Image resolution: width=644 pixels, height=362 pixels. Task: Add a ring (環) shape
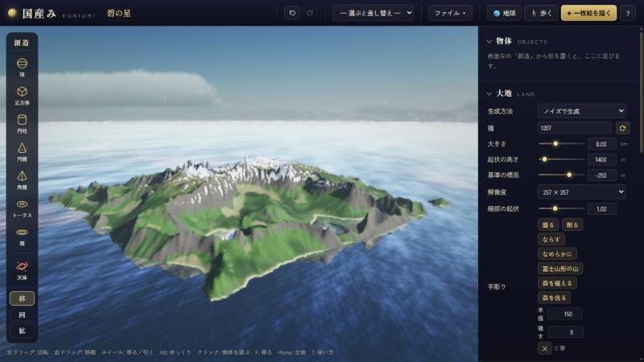(x=22, y=237)
